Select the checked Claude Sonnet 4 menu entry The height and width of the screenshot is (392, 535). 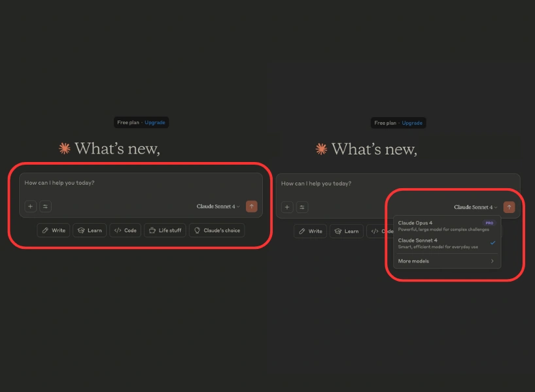pos(447,243)
